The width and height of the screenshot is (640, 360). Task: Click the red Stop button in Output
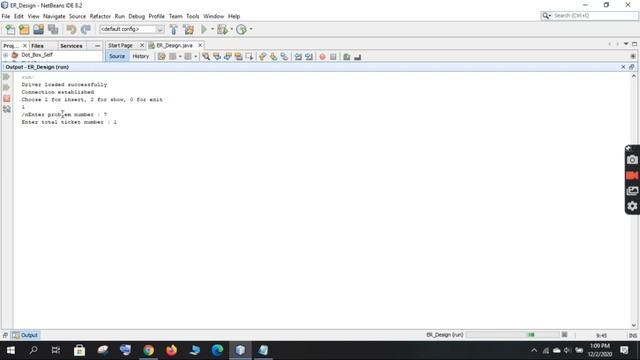[7, 98]
